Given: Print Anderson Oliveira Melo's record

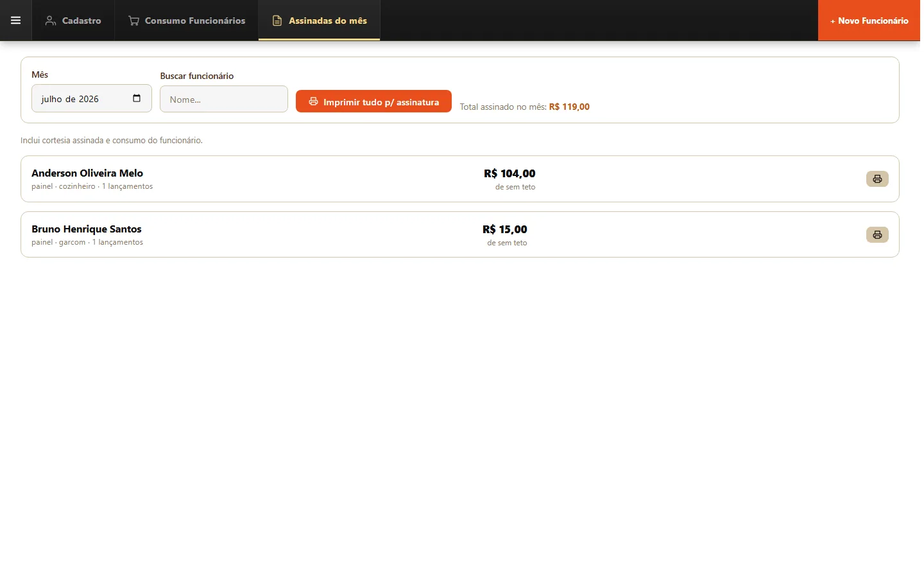Looking at the screenshot, I should click(x=877, y=179).
